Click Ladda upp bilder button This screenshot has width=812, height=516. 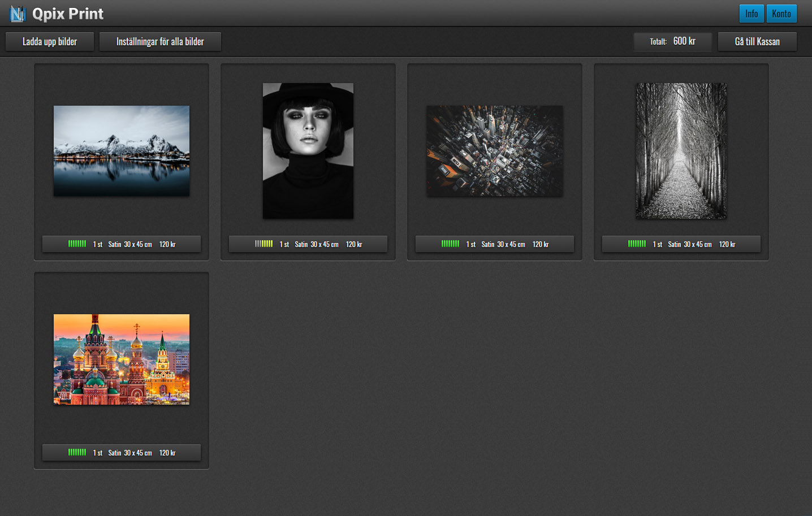click(x=50, y=41)
